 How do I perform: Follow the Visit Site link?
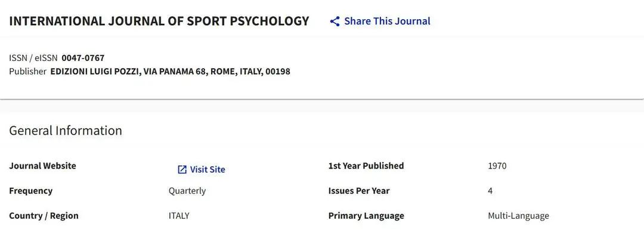point(208,170)
